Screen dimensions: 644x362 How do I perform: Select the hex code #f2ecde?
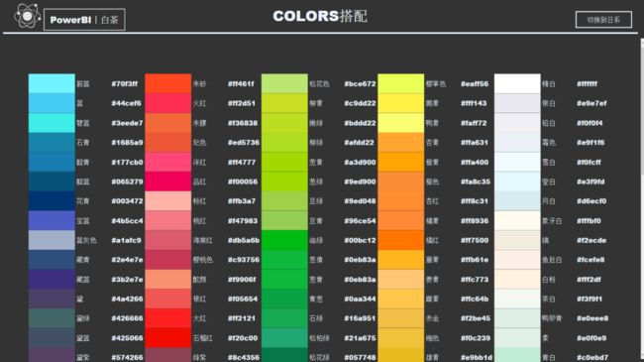591,240
